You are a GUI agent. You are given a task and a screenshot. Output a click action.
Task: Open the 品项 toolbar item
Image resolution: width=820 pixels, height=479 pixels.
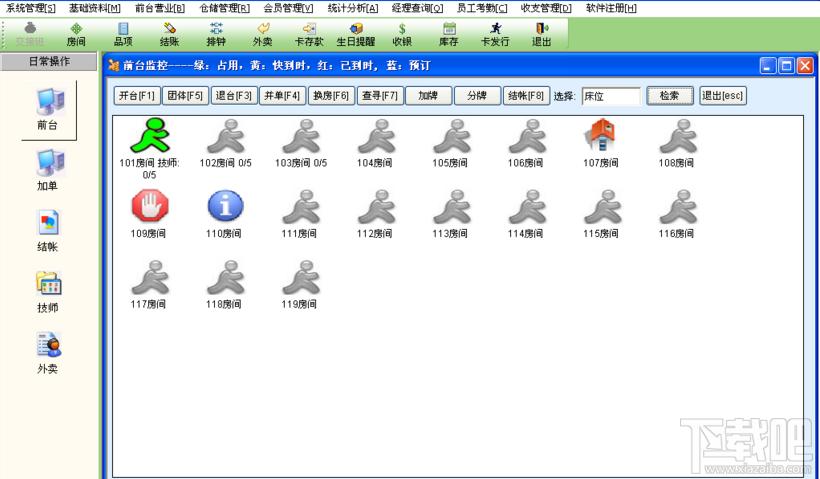click(123, 35)
